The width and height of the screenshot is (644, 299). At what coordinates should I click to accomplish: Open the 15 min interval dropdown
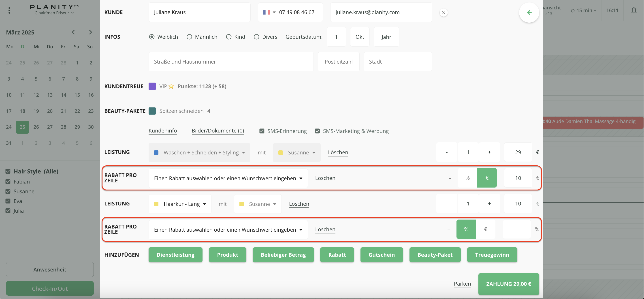[584, 11]
